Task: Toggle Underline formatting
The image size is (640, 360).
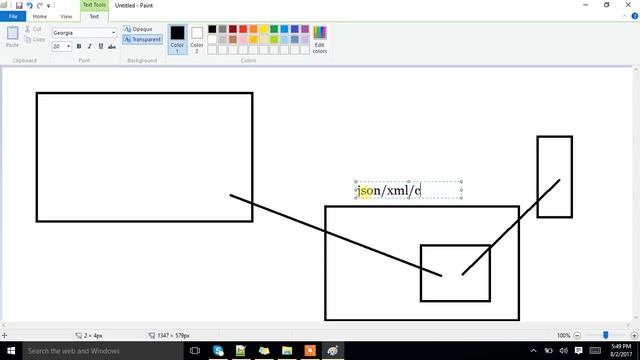Action: (101, 46)
